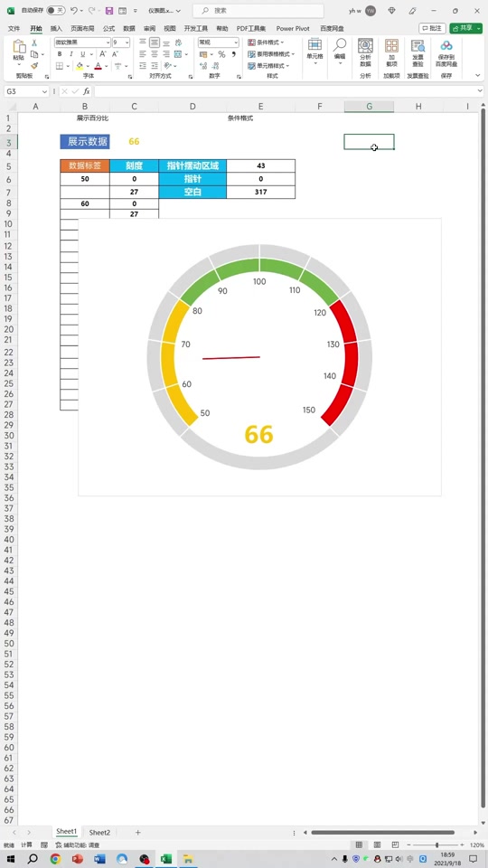Click the Format Painter brush icon
The image size is (488, 868).
[x=34, y=66]
